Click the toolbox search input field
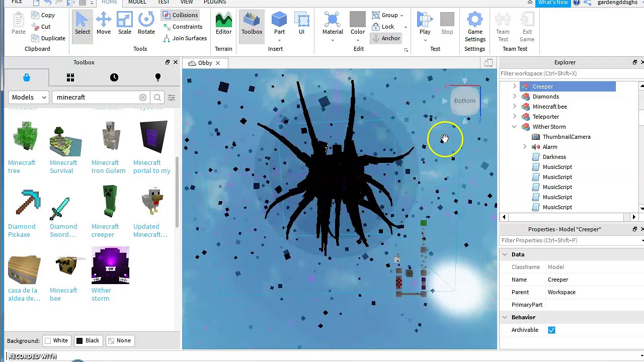Screen dimensions: 644x362 point(96,98)
